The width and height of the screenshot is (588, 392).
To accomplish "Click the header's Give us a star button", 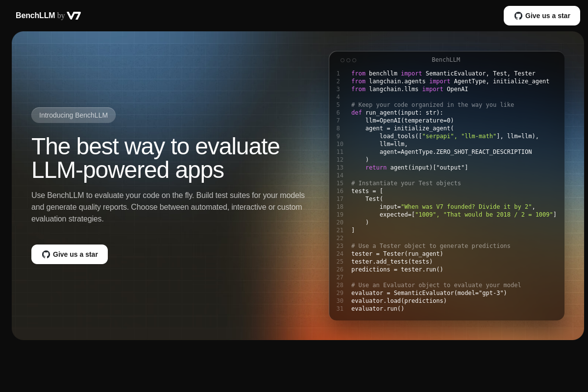I will (x=542, y=16).
